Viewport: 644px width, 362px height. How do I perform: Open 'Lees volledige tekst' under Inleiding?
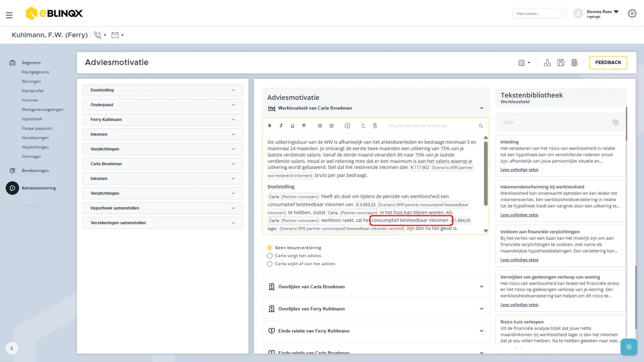[x=519, y=170]
